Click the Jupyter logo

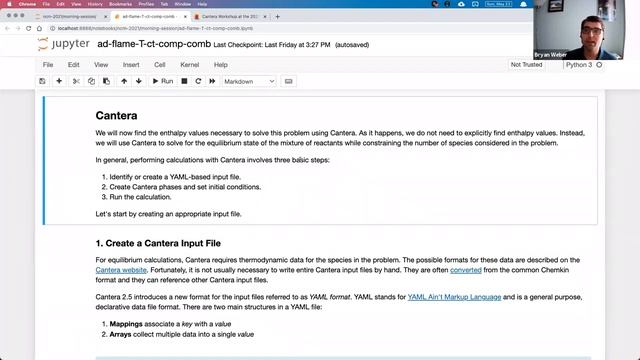coord(63,44)
